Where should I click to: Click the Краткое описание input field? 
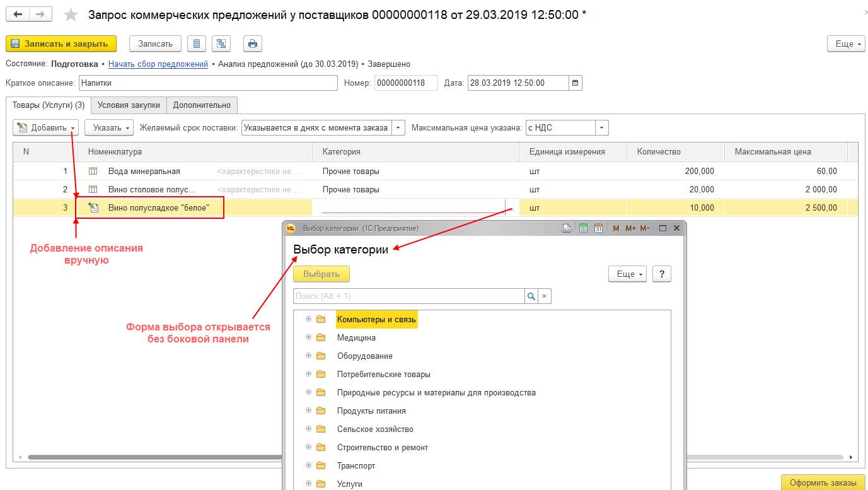click(x=208, y=83)
